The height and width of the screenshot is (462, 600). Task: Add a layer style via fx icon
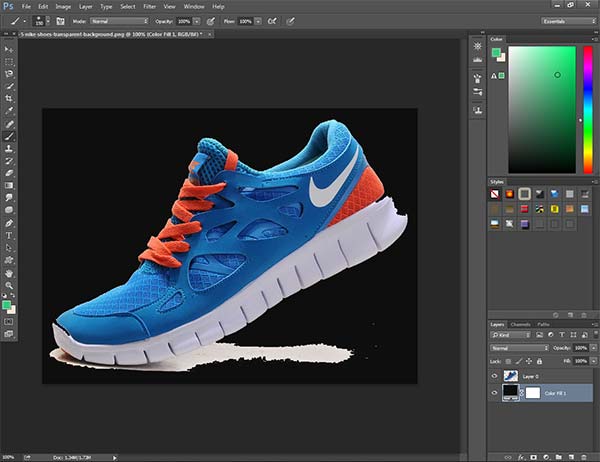(x=521, y=457)
